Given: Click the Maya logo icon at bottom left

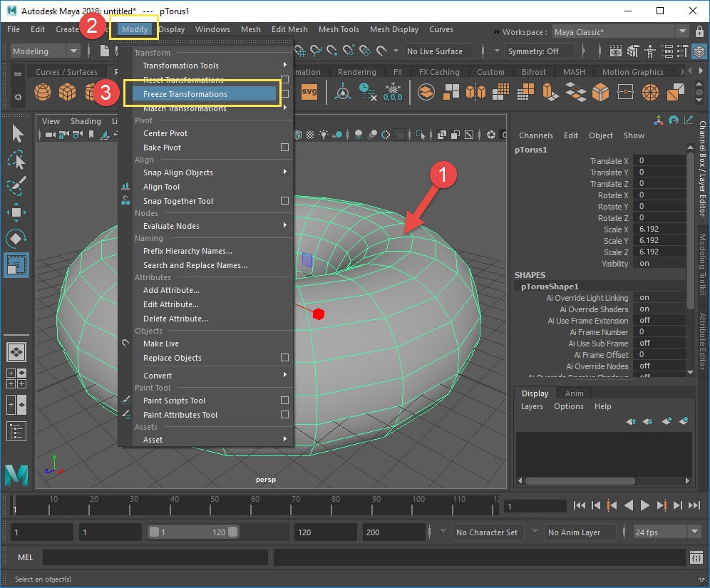Looking at the screenshot, I should 17,475.
